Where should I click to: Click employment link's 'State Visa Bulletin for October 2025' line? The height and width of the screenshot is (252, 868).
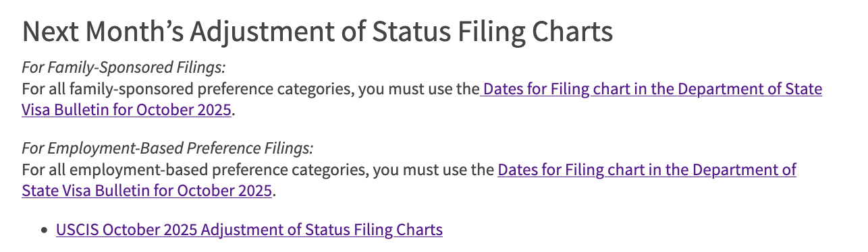[147, 190]
